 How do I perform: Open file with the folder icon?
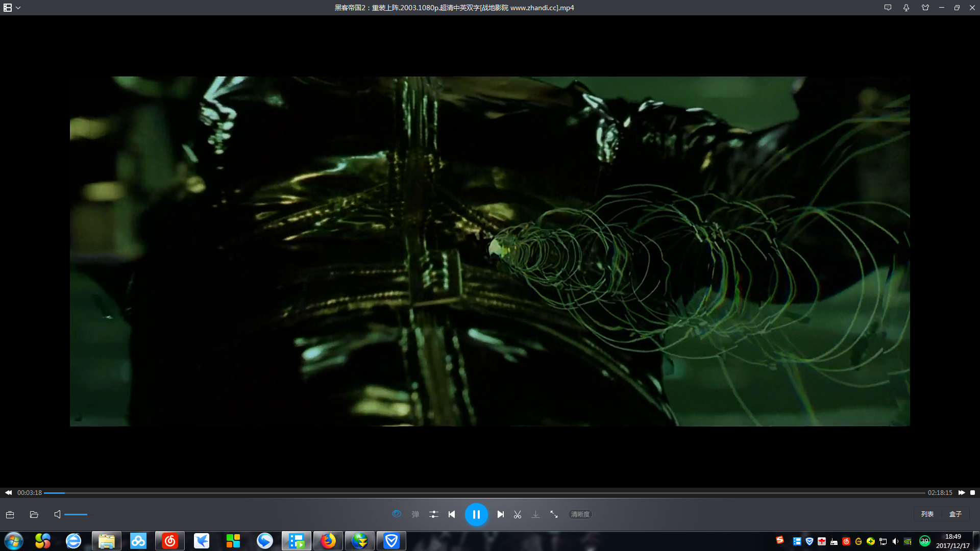pyautogui.click(x=34, y=514)
